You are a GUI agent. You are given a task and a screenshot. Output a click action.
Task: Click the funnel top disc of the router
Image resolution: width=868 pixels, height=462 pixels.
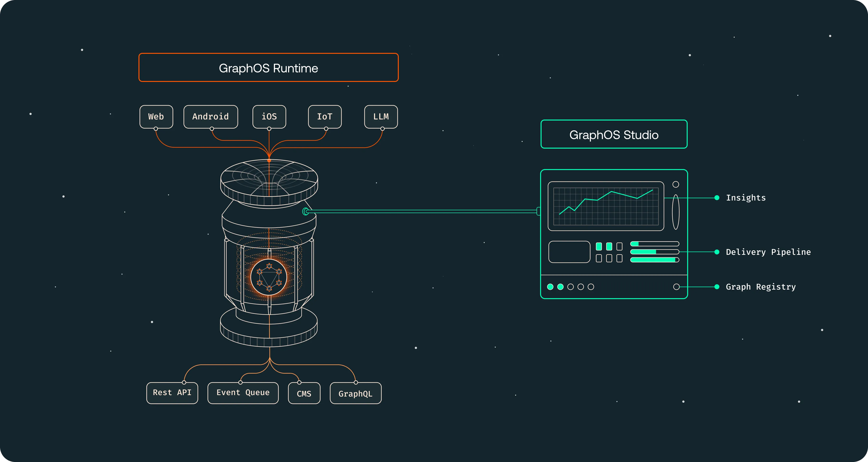pyautogui.click(x=269, y=182)
